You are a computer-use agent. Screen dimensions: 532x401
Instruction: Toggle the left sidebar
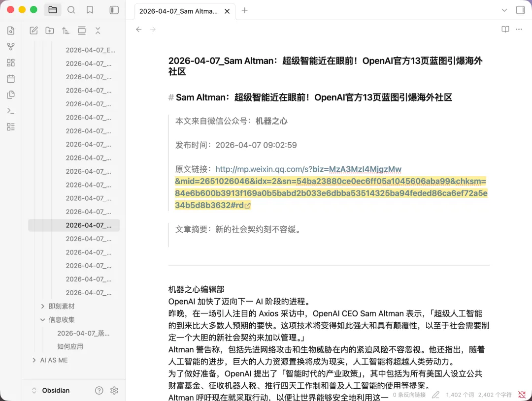pos(114,10)
